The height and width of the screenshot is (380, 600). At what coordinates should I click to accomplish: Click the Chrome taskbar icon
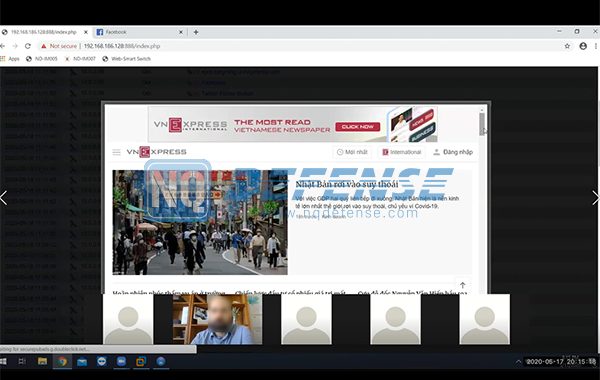point(62,361)
